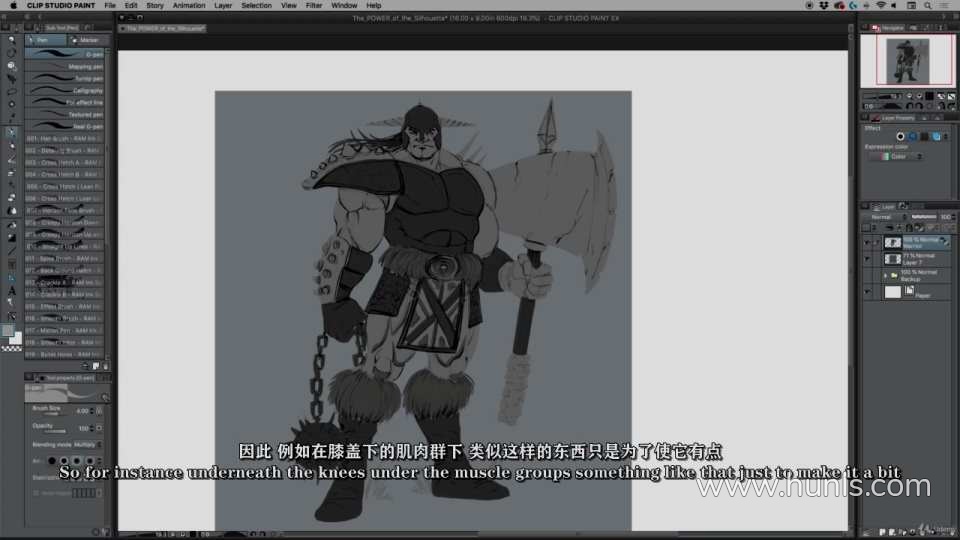Select the Selection area tool
Image resolution: width=960 pixels, height=540 pixels.
[11, 91]
